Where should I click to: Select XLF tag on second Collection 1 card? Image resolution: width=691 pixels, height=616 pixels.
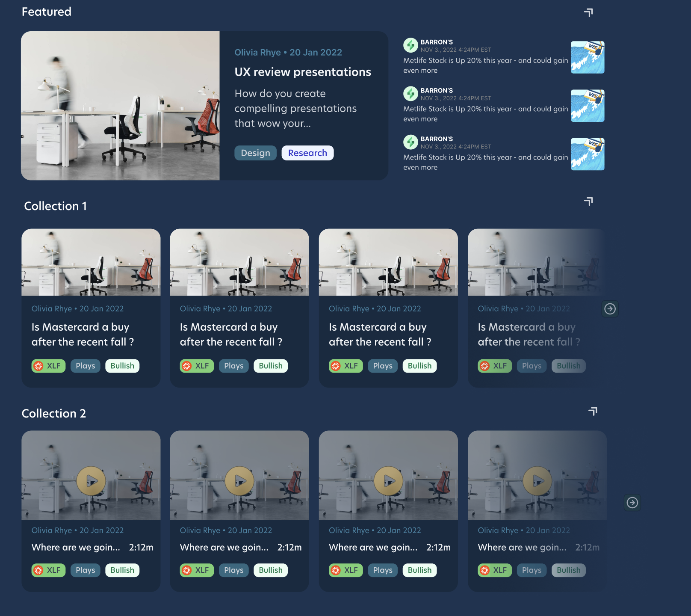(x=197, y=366)
